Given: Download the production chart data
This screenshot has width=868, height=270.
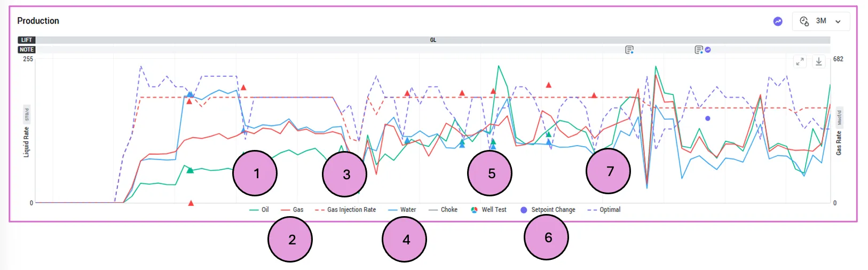Looking at the screenshot, I should pos(819,61).
